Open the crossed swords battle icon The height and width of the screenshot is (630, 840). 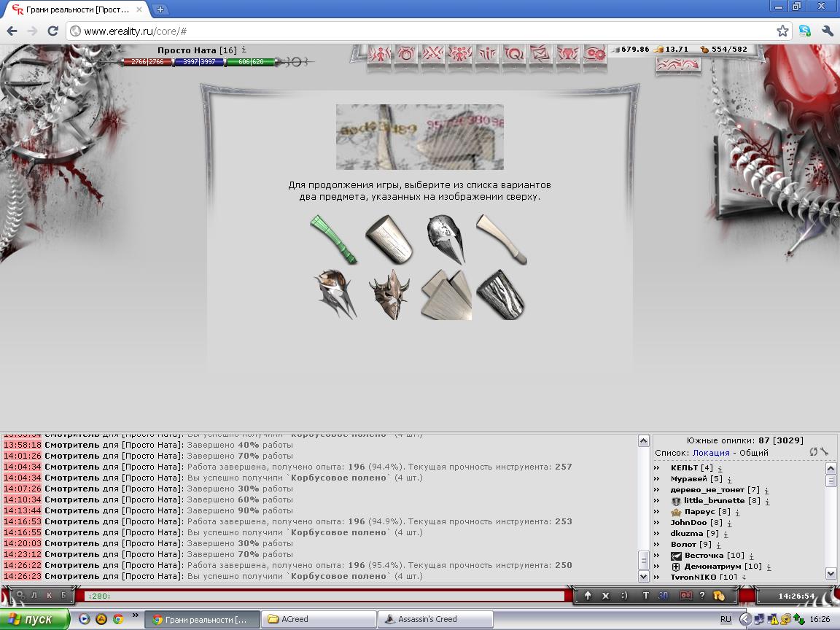pos(433,55)
